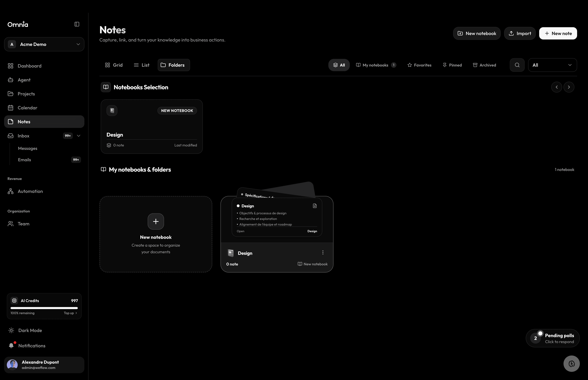Click the New notebook button in the header

tap(477, 33)
